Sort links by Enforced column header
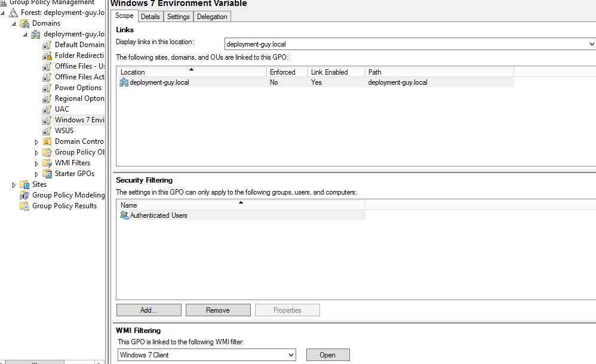 tap(287, 72)
